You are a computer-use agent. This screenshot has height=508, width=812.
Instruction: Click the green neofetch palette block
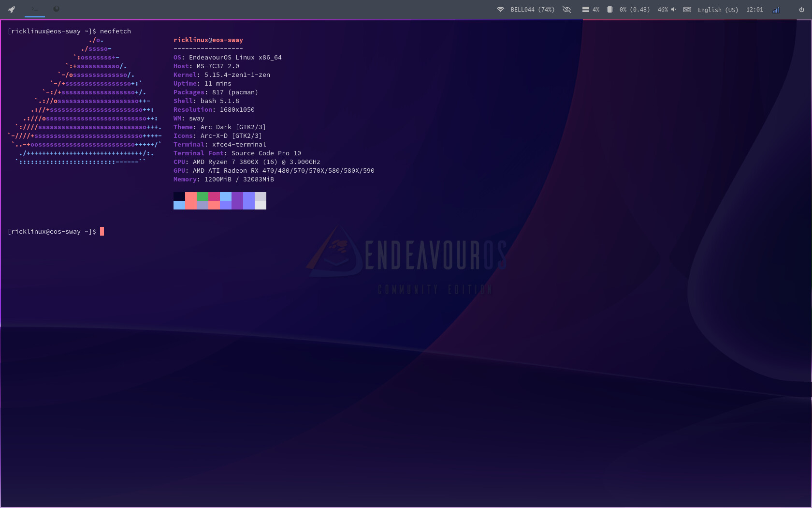click(203, 196)
